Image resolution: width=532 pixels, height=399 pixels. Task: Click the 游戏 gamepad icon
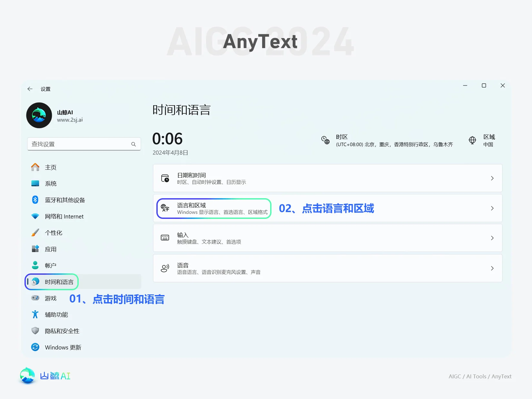click(35, 298)
